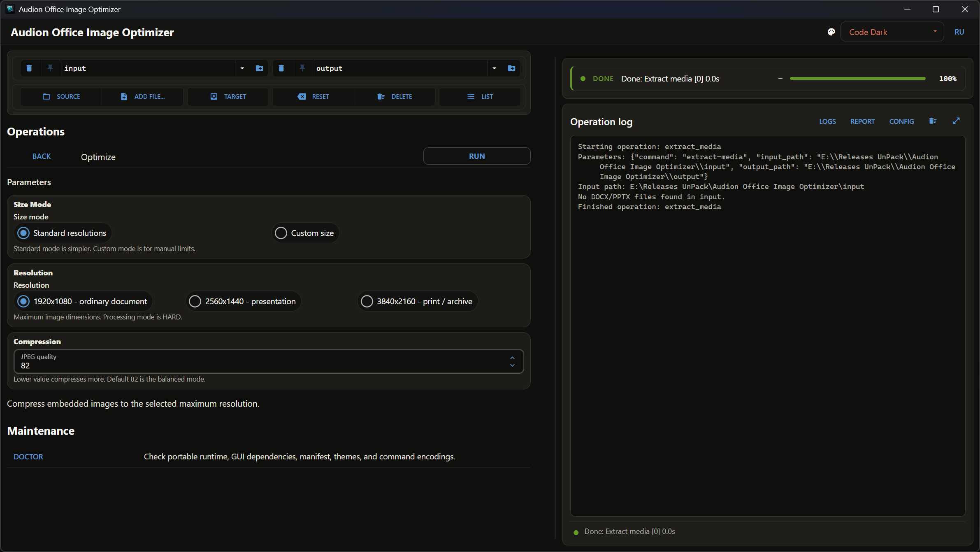Clear the input path using trash icon

tap(29, 68)
